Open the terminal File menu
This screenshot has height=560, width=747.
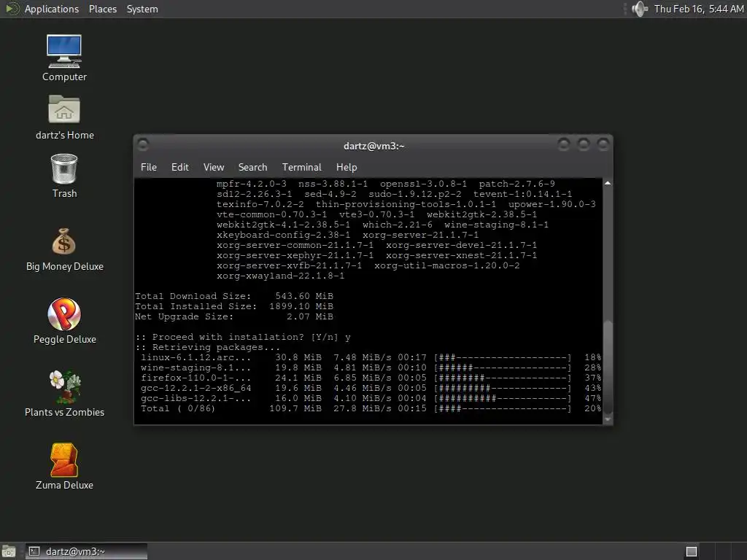click(149, 167)
